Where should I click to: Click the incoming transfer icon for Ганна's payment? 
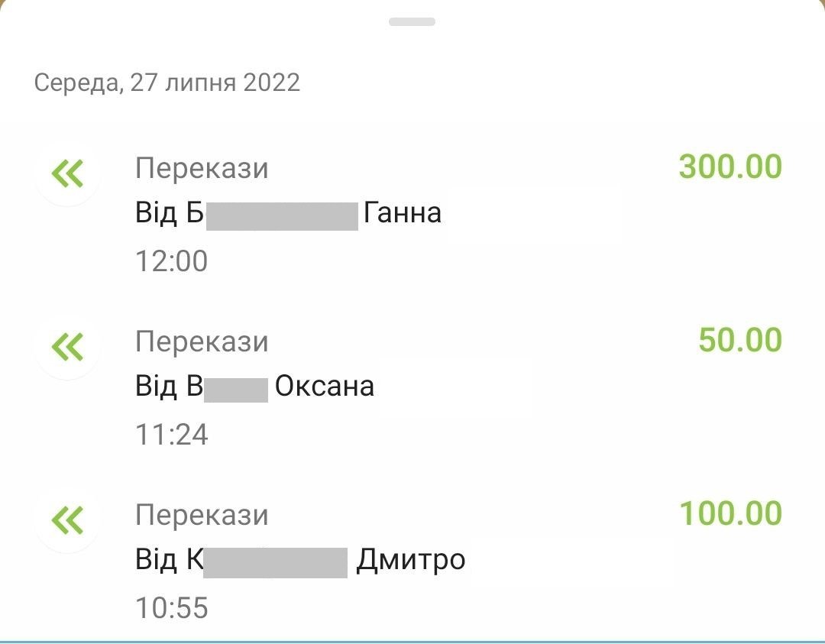pos(67,173)
